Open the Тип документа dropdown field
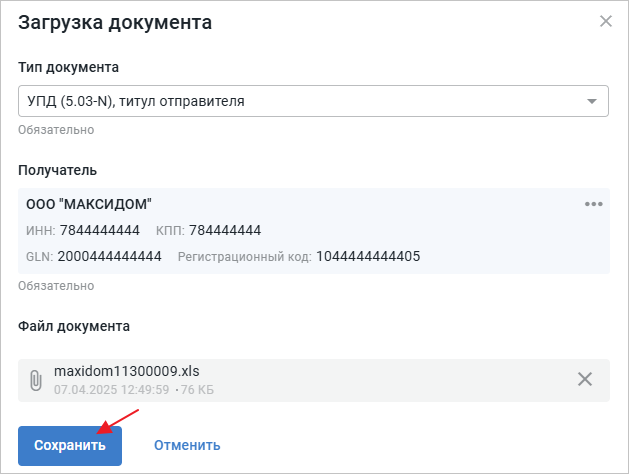Image resolution: width=629 pixels, height=474 pixels. [300, 101]
